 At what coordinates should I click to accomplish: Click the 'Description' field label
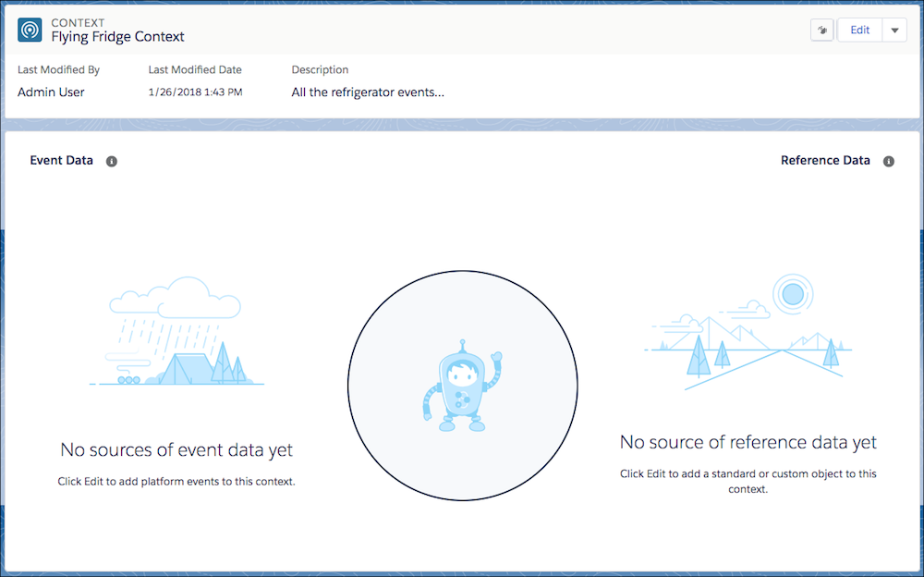point(320,69)
